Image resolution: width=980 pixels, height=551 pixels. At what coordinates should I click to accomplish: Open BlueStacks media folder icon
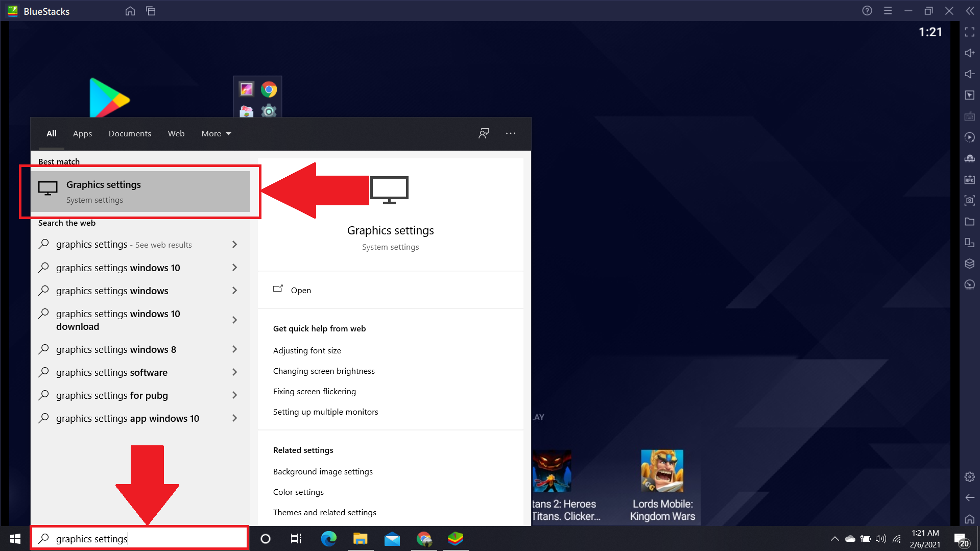970,222
